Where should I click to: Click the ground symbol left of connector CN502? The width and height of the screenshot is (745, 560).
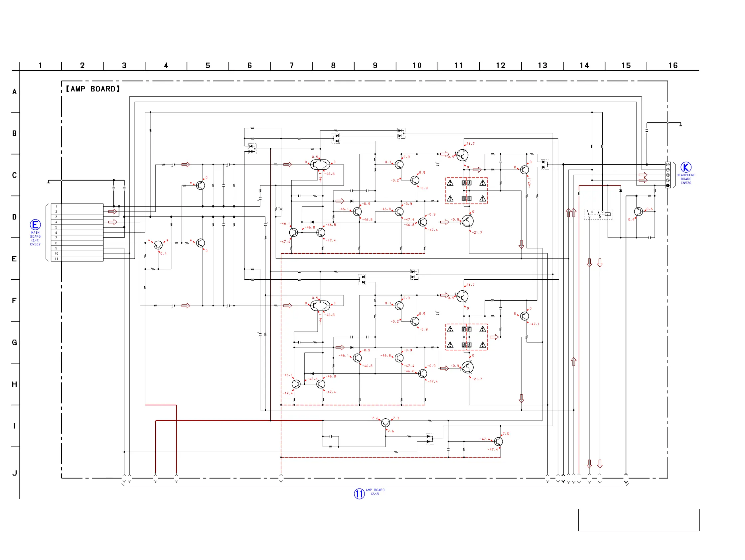coord(48,182)
